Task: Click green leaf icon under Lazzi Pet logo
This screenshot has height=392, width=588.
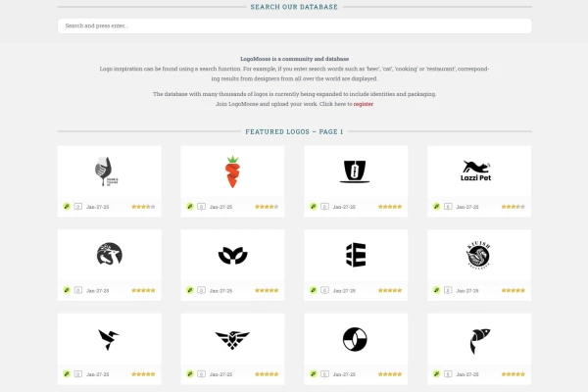Action: pos(436,207)
